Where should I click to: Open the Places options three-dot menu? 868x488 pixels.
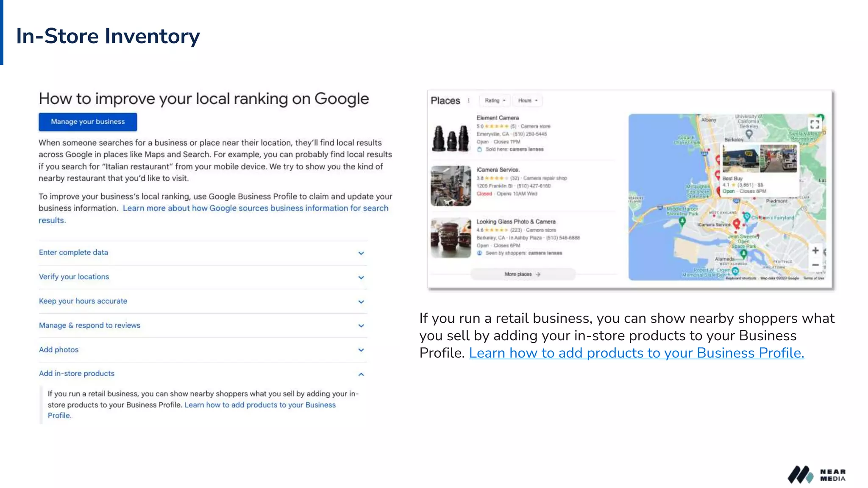coord(468,100)
